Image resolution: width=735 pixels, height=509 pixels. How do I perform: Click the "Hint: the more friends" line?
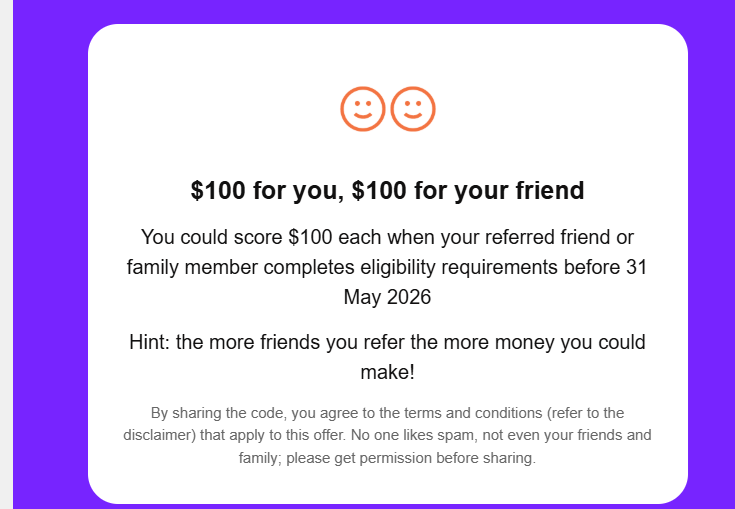pyautogui.click(x=240, y=342)
